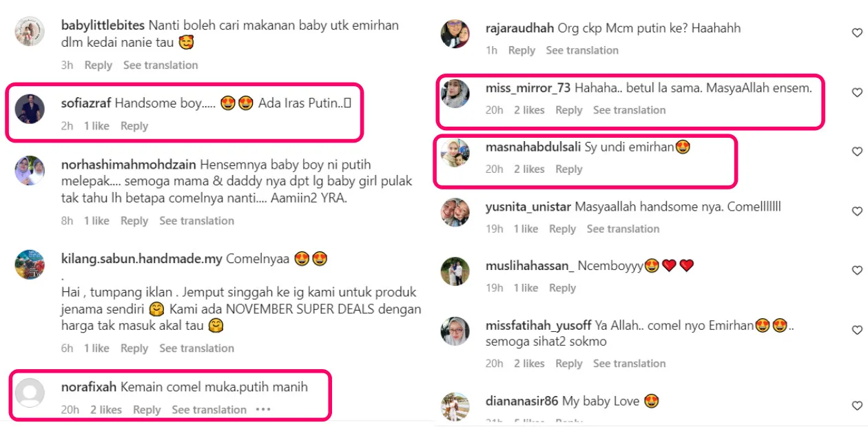Like yusnita_unistar's comment via heart icon

click(x=857, y=211)
